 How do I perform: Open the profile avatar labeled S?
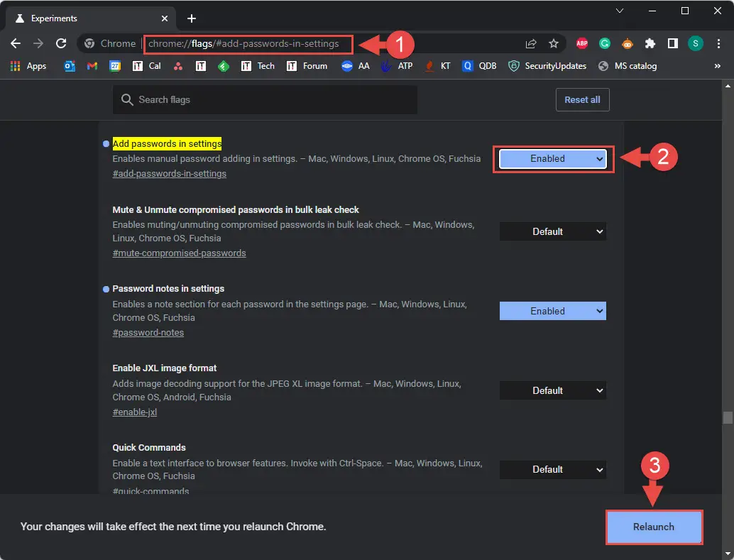[696, 43]
